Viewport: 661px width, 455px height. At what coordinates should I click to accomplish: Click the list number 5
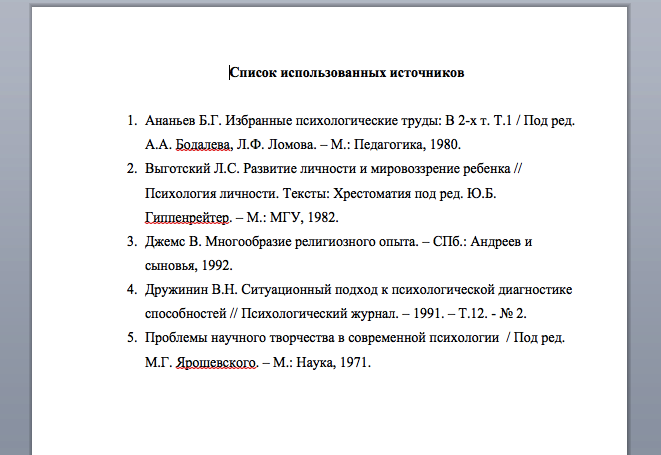[130, 339]
